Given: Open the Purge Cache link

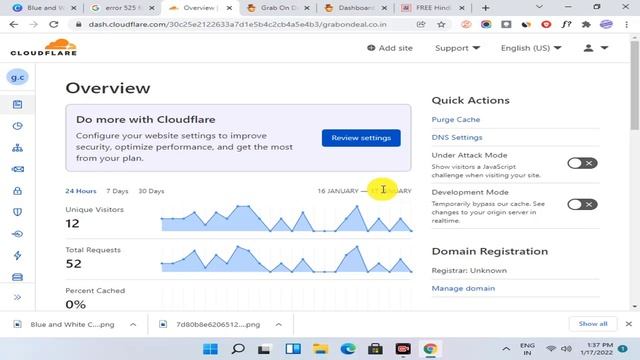Looking at the screenshot, I should 456,120.
